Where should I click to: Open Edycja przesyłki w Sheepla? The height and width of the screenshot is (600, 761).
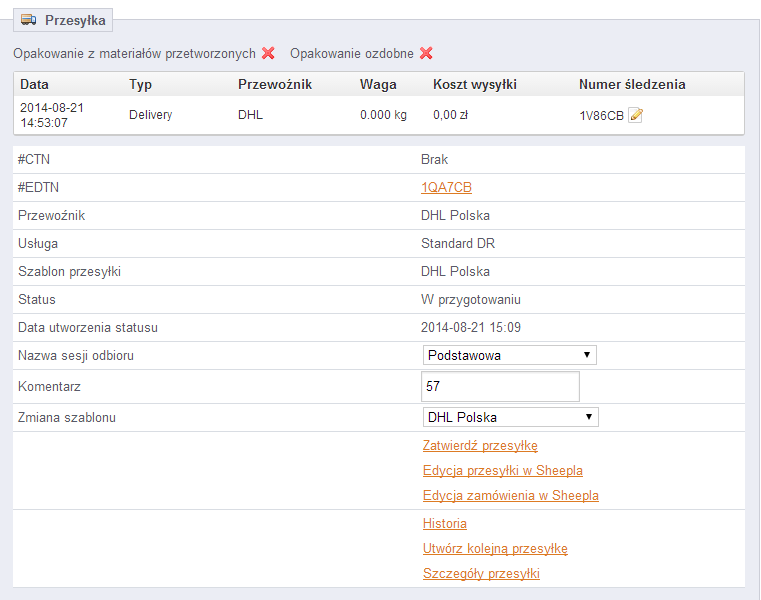point(502,470)
